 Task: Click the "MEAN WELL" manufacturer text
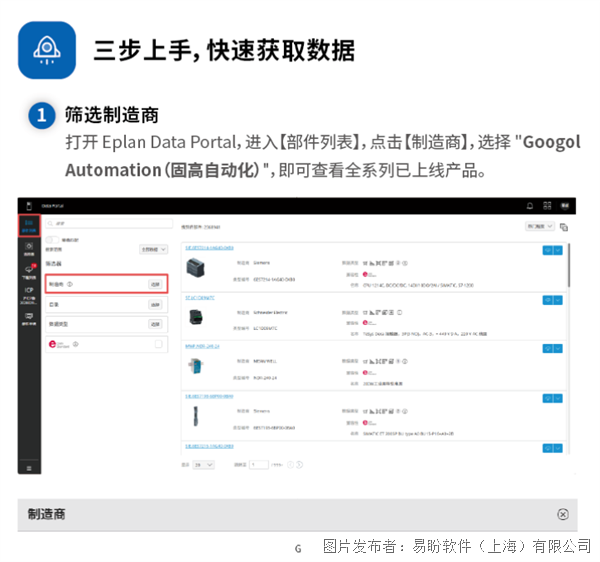tap(265, 361)
